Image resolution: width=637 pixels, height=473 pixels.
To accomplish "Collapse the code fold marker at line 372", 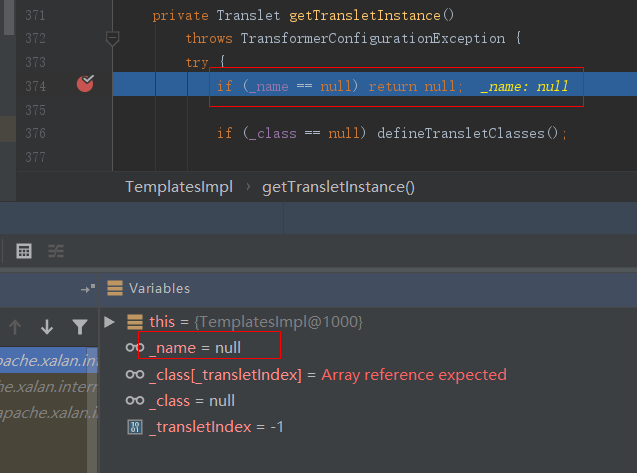I will [113, 38].
